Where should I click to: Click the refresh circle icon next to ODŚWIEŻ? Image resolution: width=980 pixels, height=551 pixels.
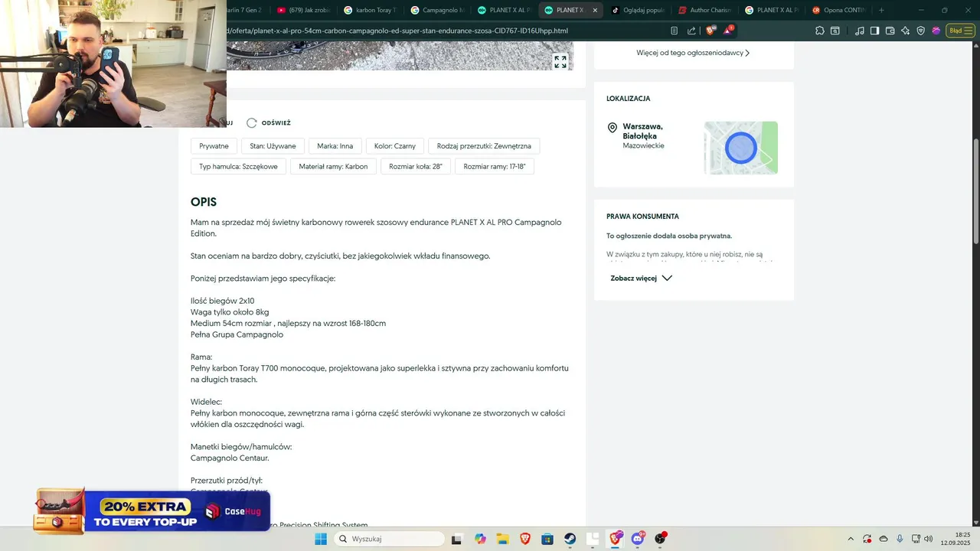click(x=252, y=122)
